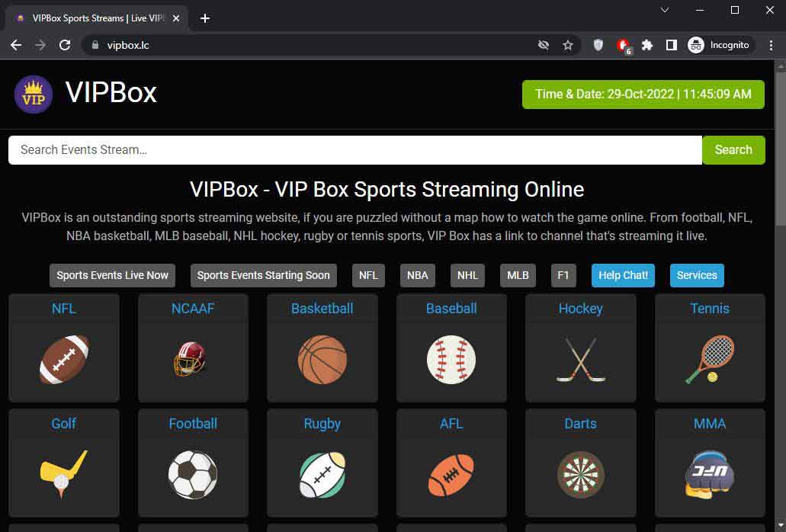
Task: Click the page vertical scrollbar
Action: (781, 148)
